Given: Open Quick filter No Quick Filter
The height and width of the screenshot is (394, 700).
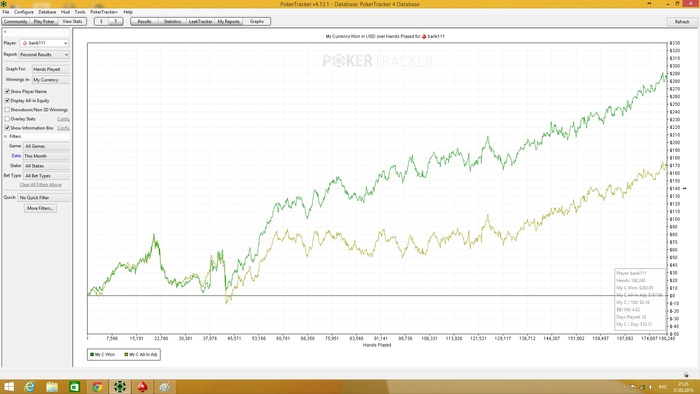Looking at the screenshot, I should pos(44,197).
